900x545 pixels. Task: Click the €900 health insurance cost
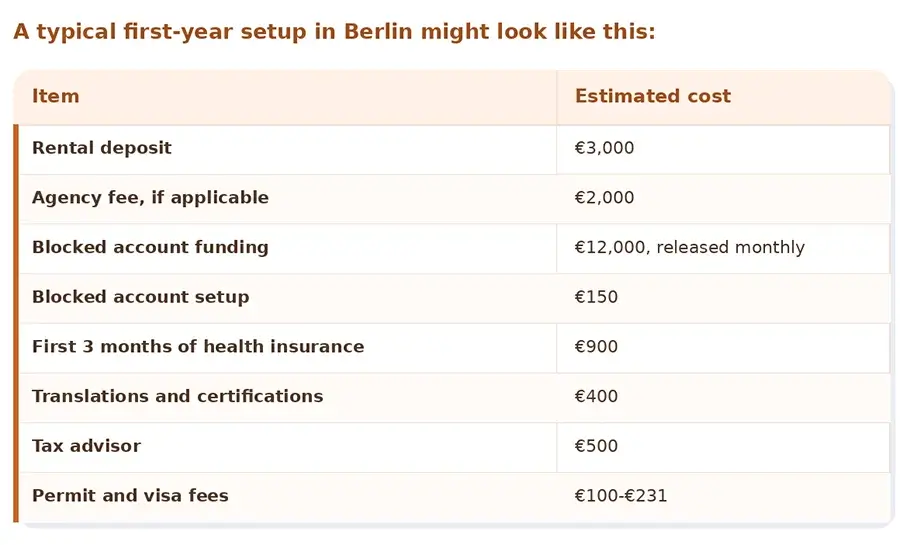point(596,347)
